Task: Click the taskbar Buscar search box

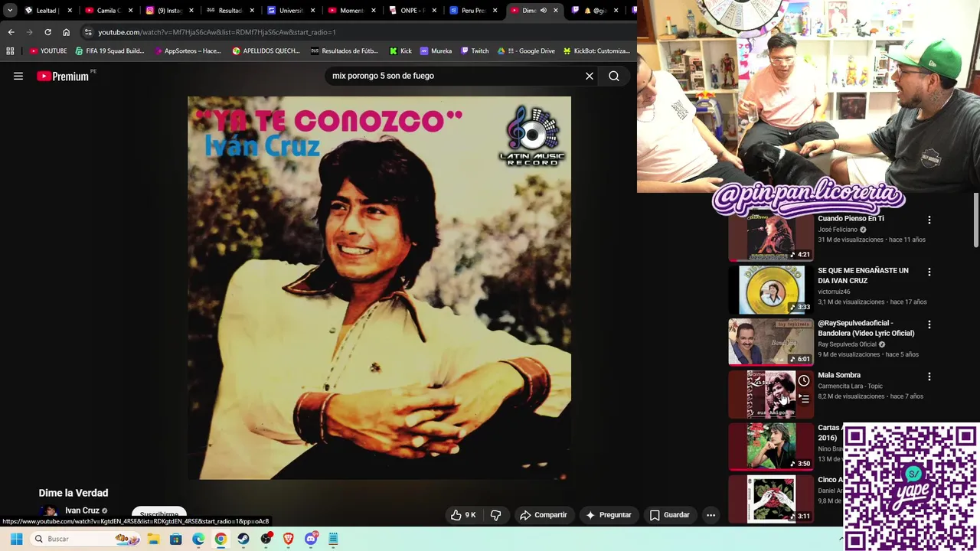Action: 87,539
